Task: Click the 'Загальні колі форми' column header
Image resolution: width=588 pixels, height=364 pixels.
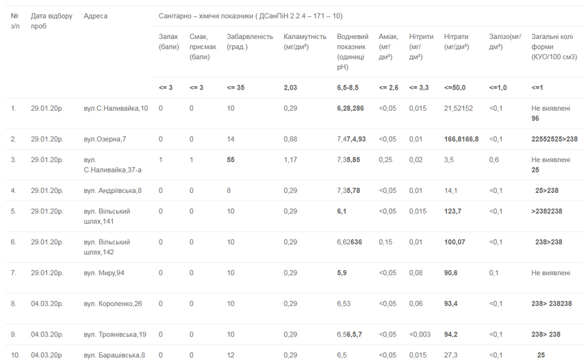Action: (552, 47)
